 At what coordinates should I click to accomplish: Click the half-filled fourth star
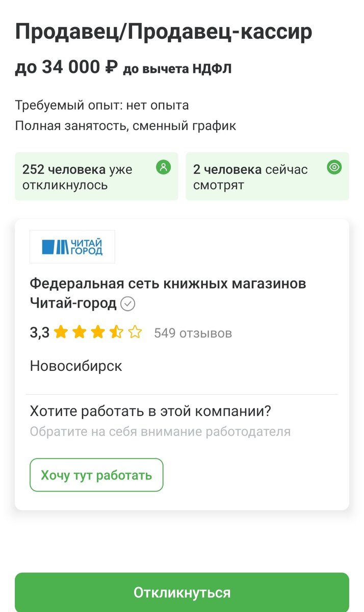tap(116, 333)
